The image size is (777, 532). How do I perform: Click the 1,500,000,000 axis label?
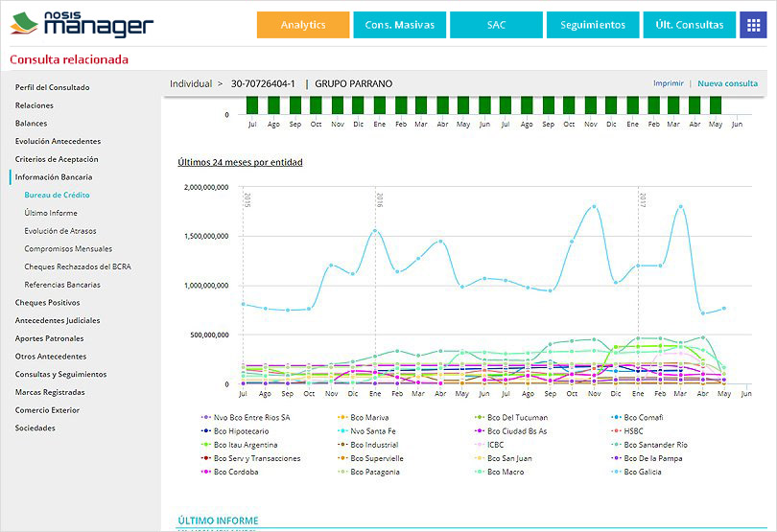(x=206, y=236)
